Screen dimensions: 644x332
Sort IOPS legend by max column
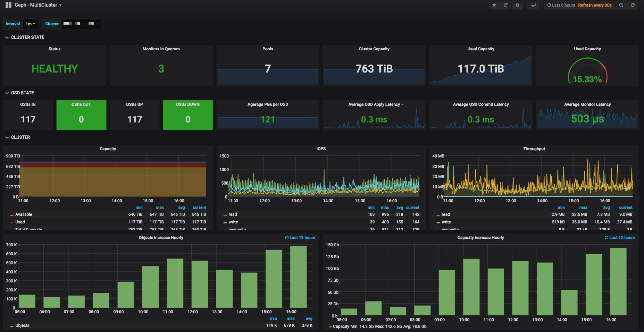pos(385,207)
